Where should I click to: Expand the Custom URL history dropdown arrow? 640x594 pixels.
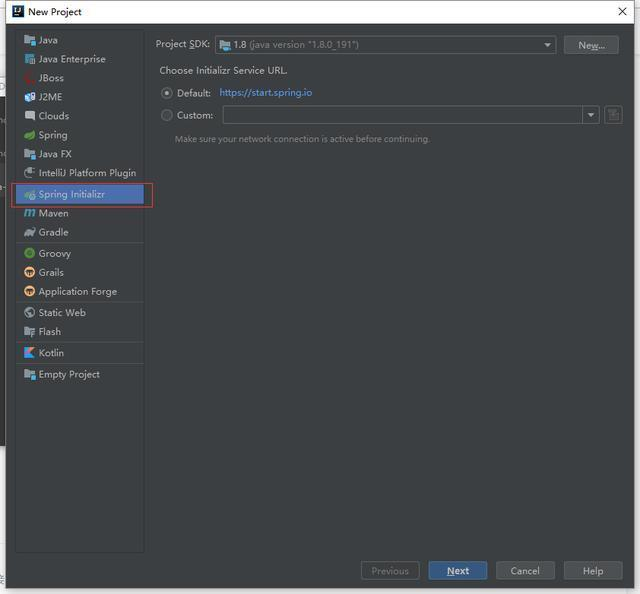591,115
